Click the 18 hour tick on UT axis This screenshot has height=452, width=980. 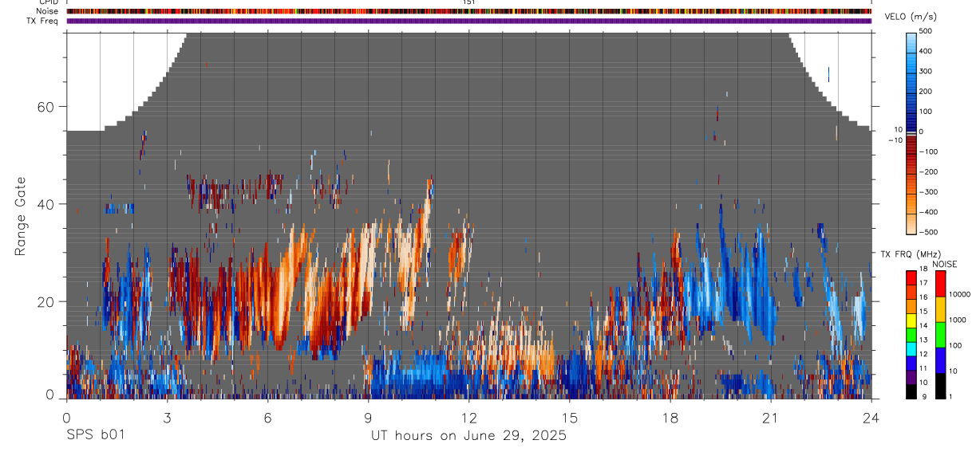click(670, 416)
